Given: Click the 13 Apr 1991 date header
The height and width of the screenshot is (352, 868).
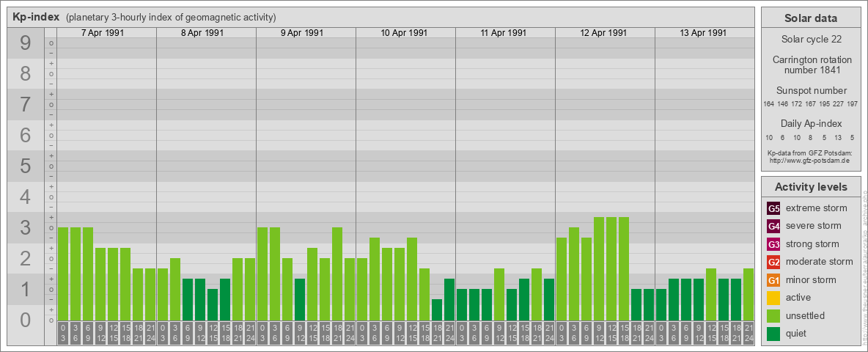Looking at the screenshot, I should pyautogui.click(x=703, y=33).
